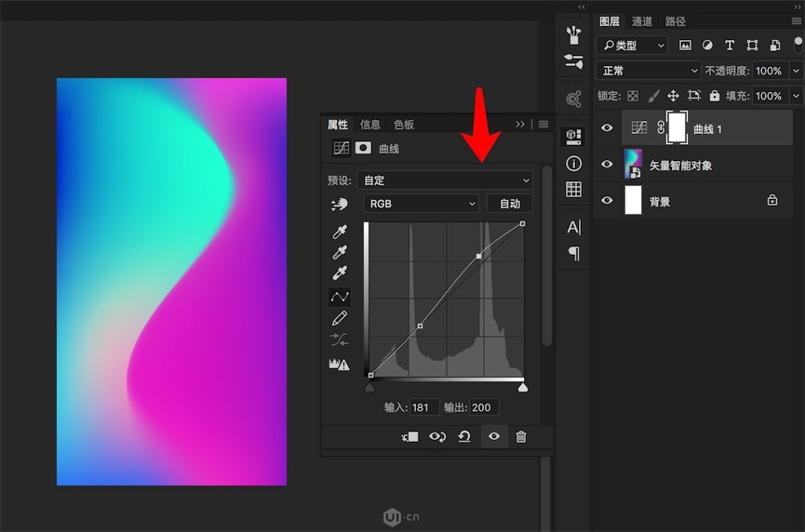Choose the pencil draw curve tool

(x=340, y=318)
